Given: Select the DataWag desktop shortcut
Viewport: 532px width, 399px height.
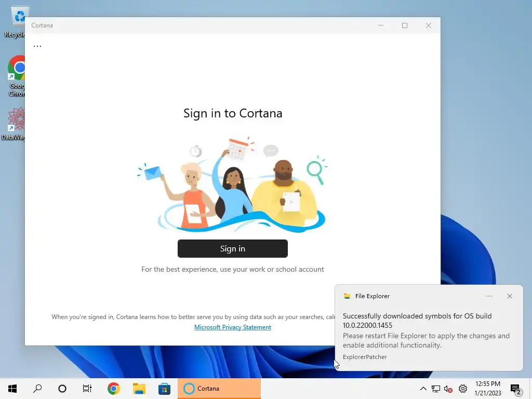Looking at the screenshot, I should 14,124.
